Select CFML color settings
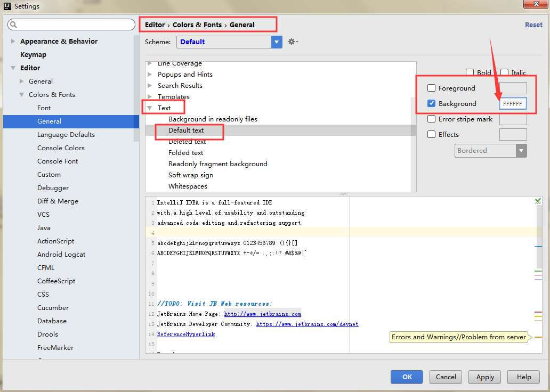The image size is (550, 392). point(46,267)
